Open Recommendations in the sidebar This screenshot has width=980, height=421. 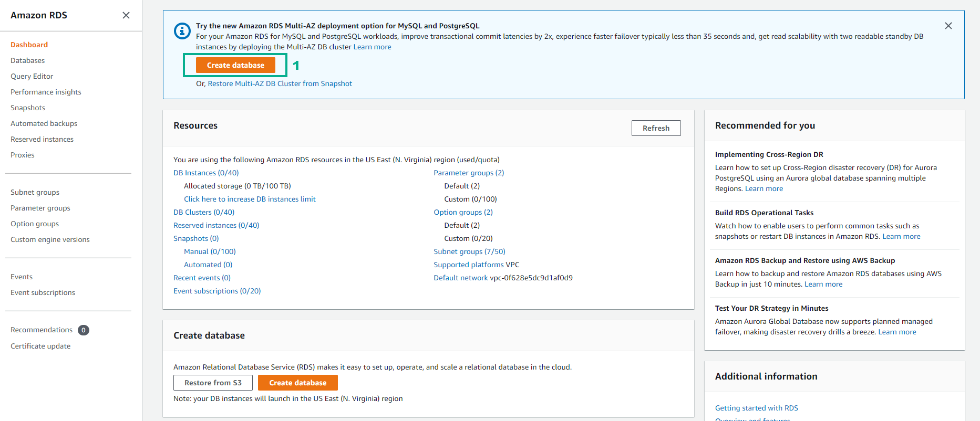42,330
